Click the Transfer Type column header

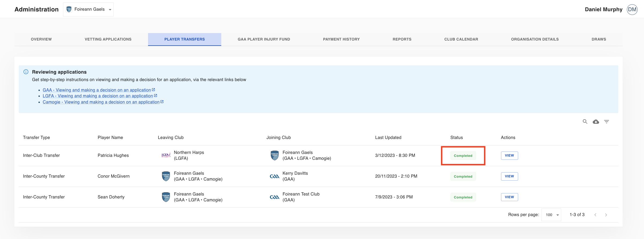(36, 137)
